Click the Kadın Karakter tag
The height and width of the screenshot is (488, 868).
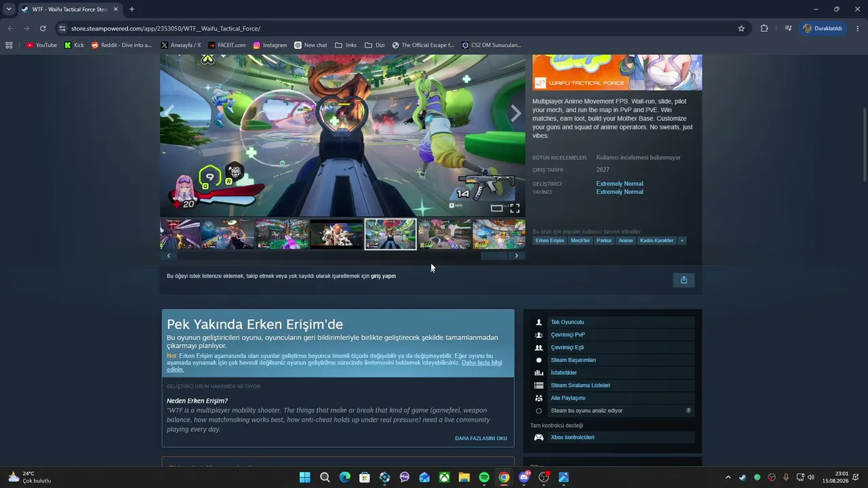(x=657, y=241)
